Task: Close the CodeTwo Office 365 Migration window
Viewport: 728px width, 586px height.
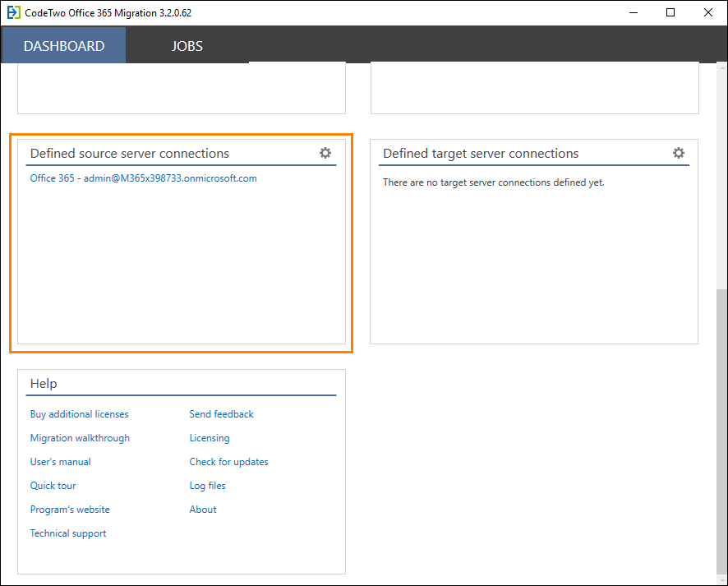Action: coord(708,12)
